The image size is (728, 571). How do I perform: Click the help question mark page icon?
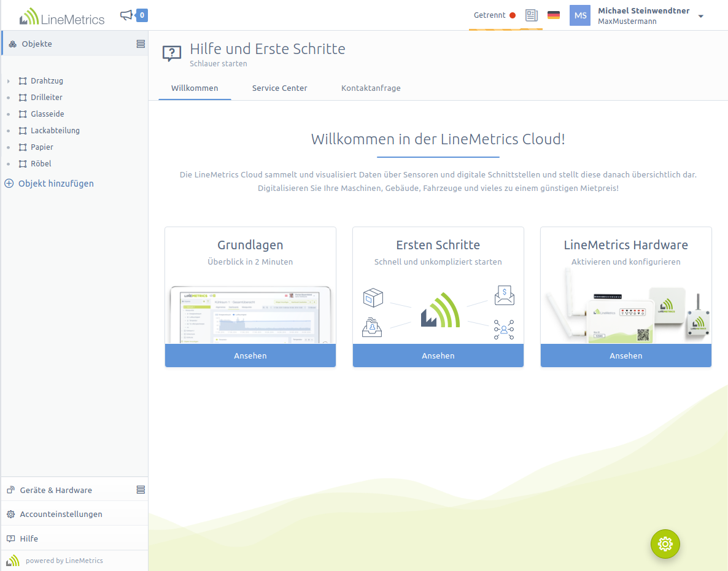[172, 54]
